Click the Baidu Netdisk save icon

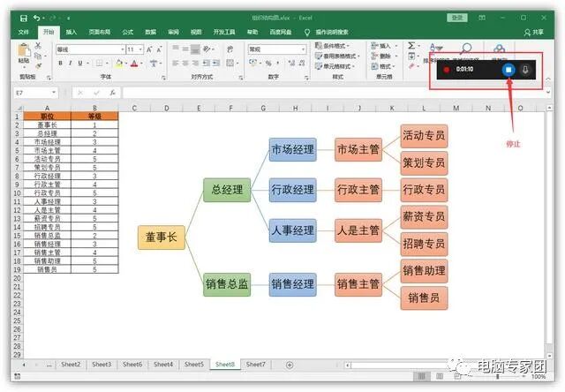click(499, 49)
